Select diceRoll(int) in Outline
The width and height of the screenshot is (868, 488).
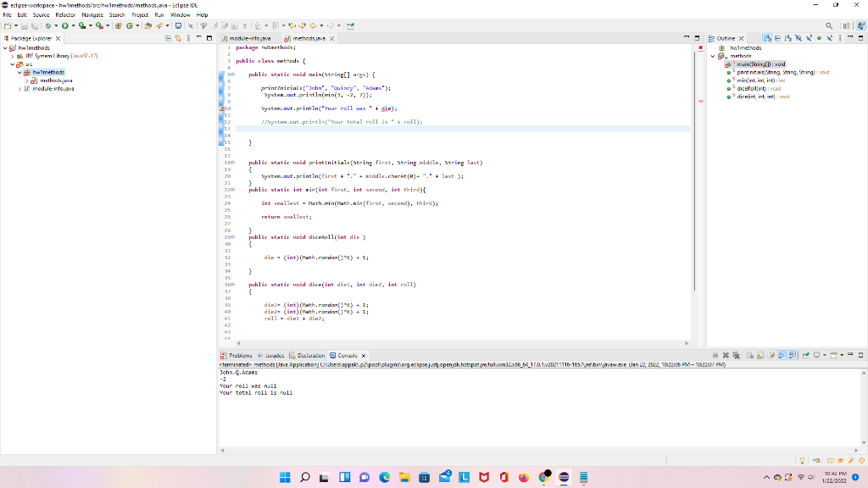[759, 88]
